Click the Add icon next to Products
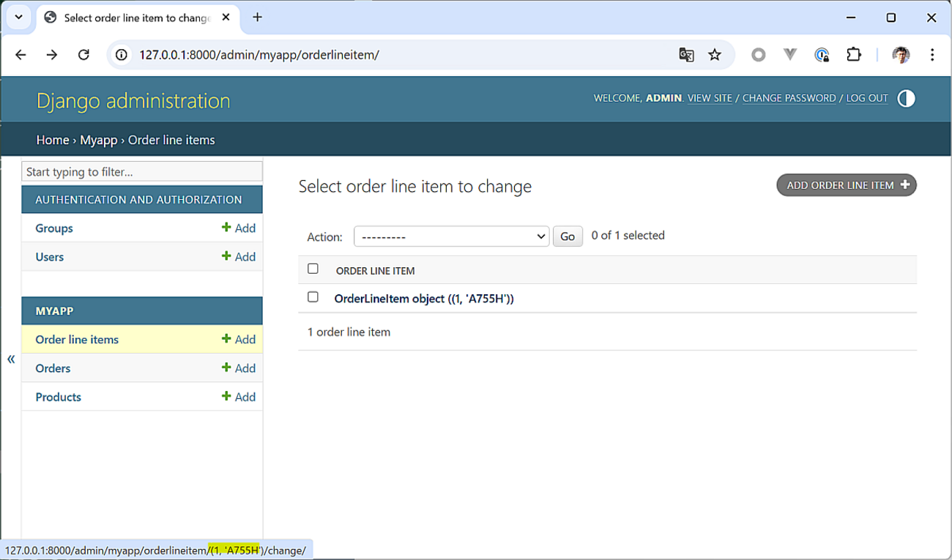 tap(227, 397)
